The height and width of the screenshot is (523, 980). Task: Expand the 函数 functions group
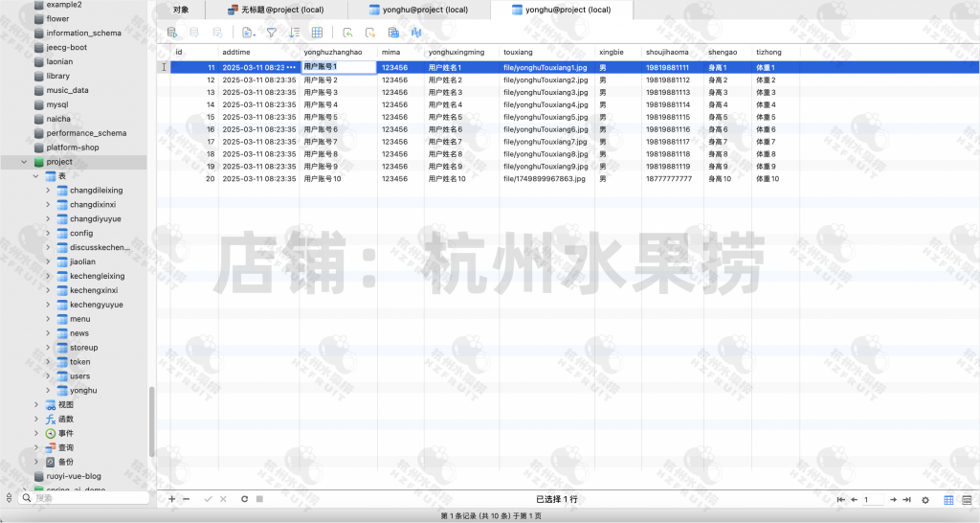[x=35, y=420]
